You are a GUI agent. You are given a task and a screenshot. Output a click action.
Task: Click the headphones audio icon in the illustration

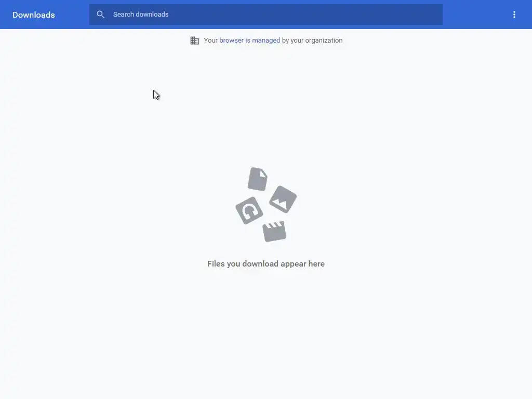(249, 210)
